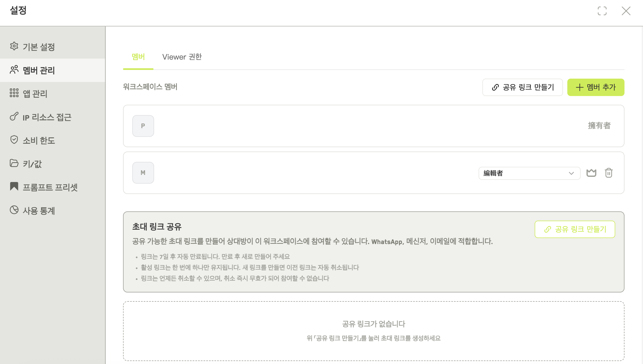Open 기본 설정 menu label
Screen dimensions: 643x364
tap(39, 47)
